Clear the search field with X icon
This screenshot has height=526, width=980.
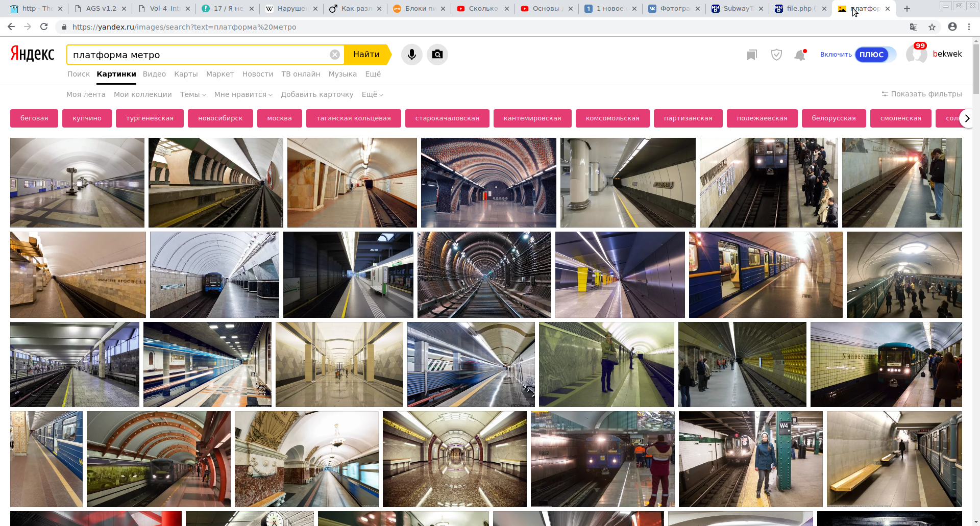(335, 55)
